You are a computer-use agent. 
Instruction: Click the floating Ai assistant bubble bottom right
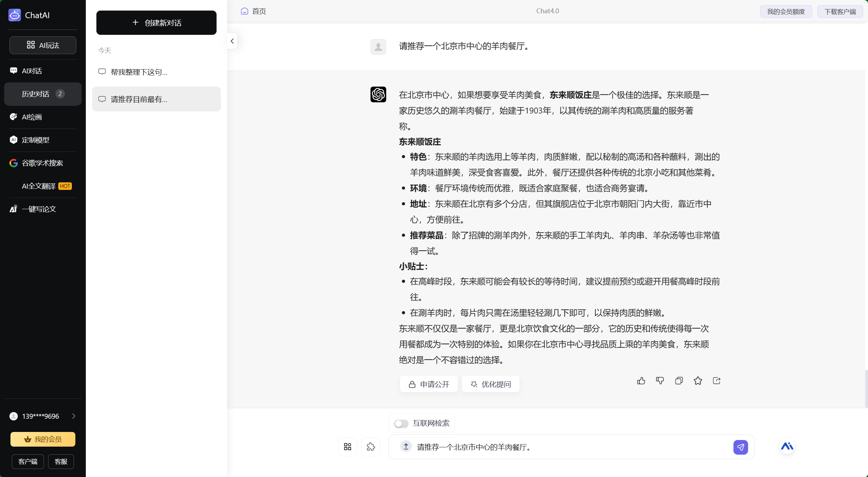[787, 447]
